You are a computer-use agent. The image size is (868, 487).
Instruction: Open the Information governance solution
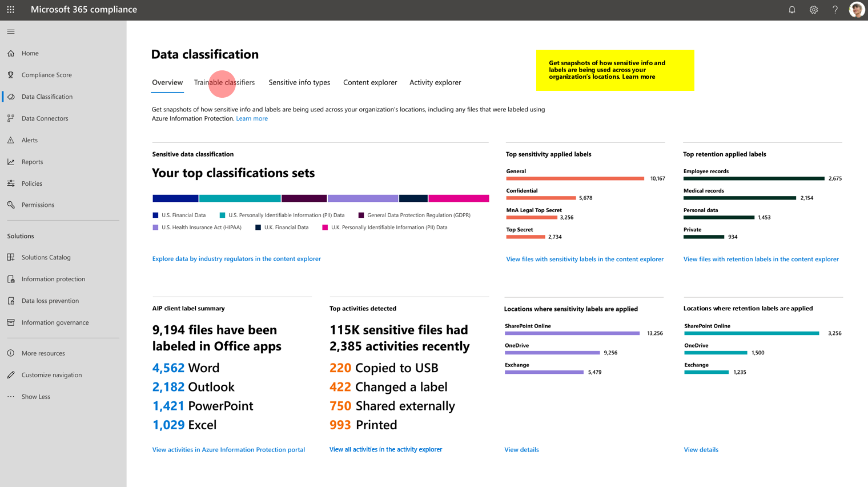coord(10,322)
